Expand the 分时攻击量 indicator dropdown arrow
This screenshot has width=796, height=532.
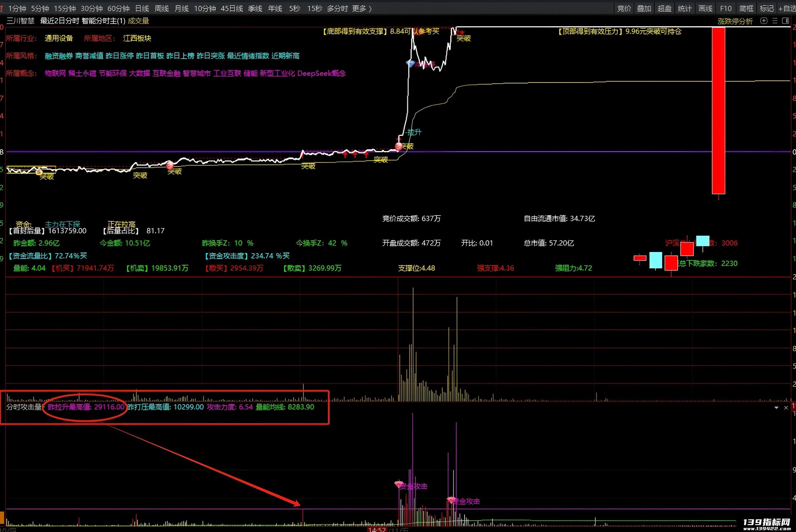(x=776, y=407)
